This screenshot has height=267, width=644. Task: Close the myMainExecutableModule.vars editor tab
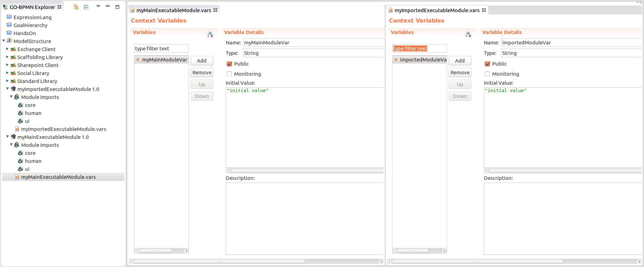click(x=215, y=10)
